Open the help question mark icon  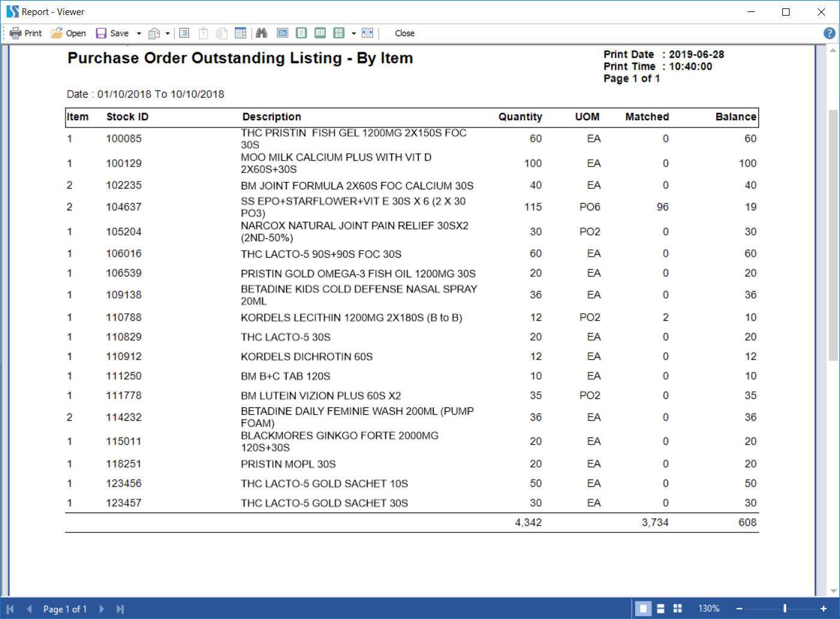point(829,34)
